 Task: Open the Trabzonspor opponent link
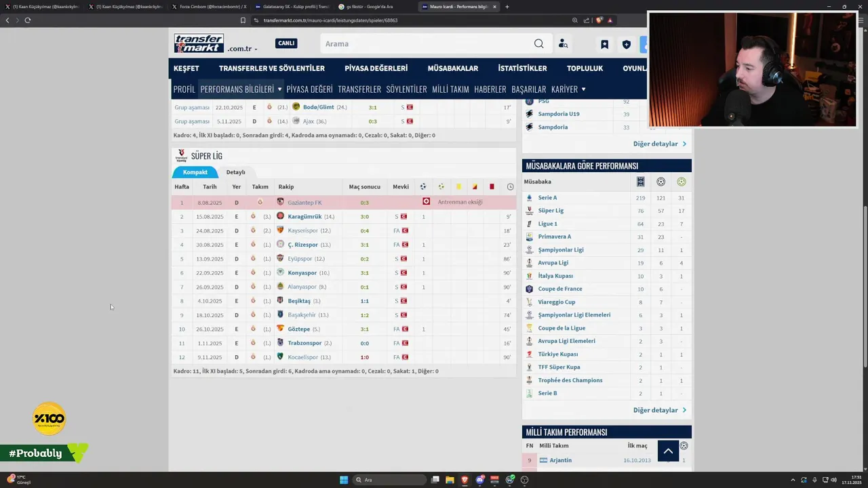point(304,343)
